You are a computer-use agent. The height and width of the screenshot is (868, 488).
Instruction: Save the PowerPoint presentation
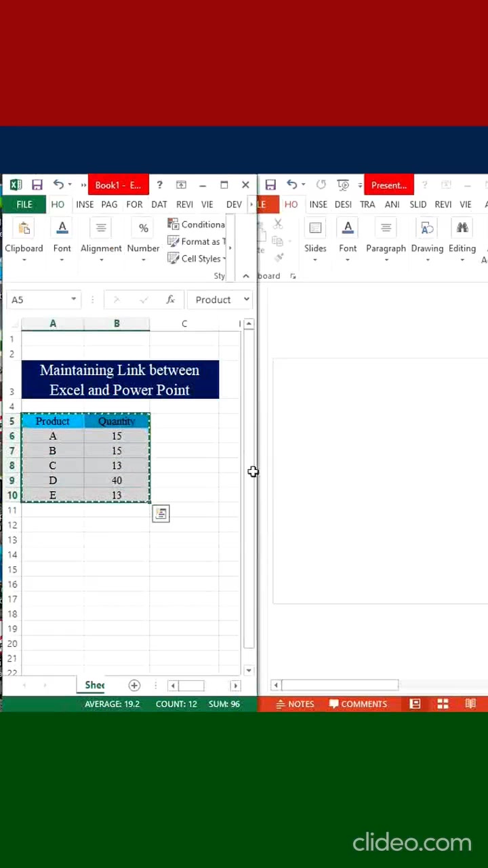point(270,185)
